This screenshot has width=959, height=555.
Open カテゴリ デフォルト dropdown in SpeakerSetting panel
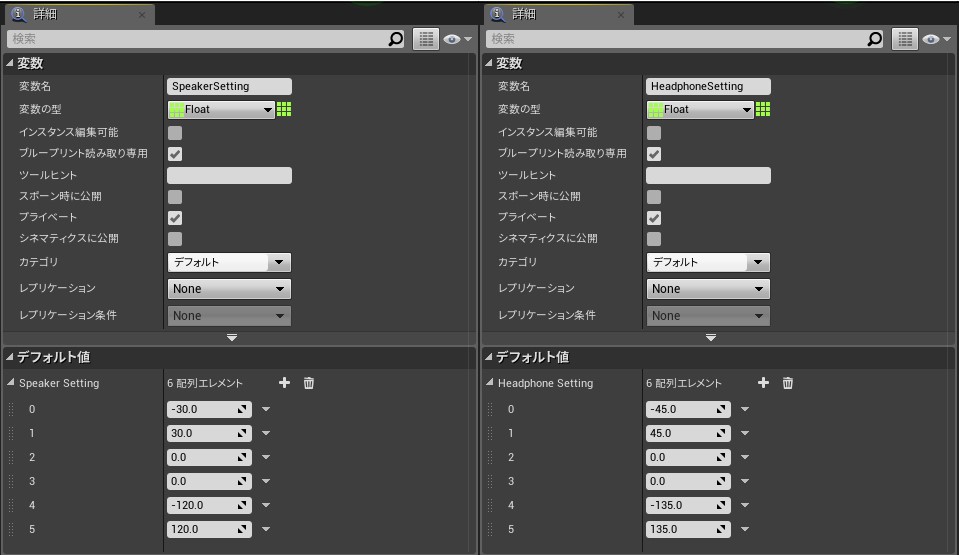(229, 262)
